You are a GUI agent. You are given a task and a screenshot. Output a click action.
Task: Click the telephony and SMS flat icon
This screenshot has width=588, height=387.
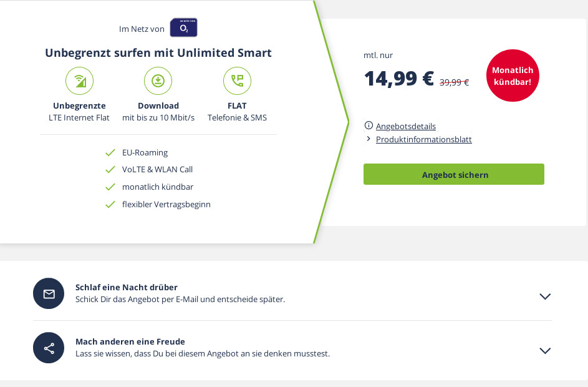click(x=237, y=81)
